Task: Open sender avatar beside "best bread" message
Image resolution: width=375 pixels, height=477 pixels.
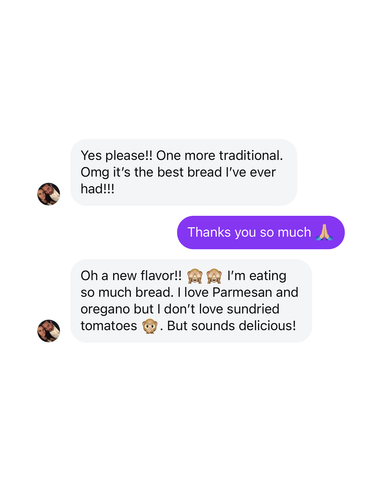Action: [x=49, y=194]
